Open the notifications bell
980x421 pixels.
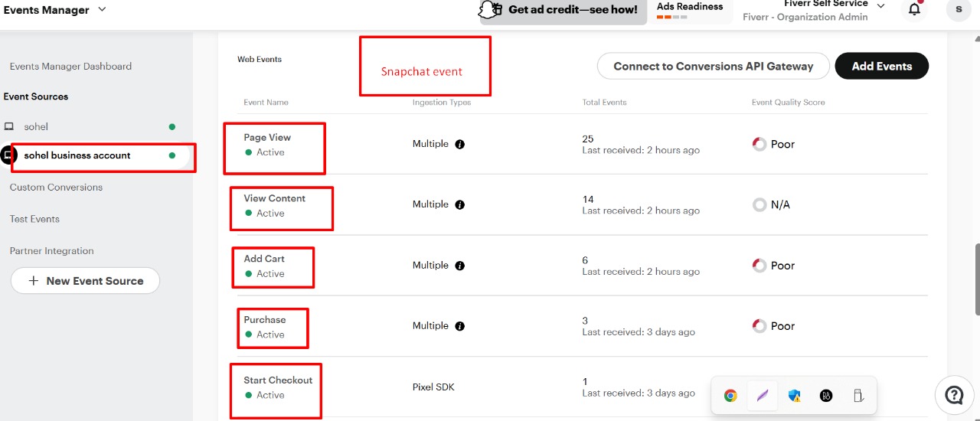tap(914, 9)
